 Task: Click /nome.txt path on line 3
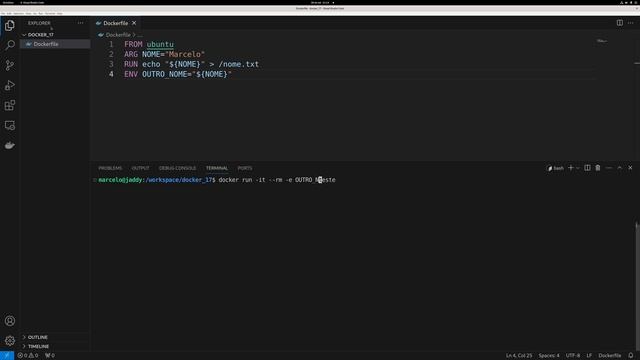coord(239,64)
